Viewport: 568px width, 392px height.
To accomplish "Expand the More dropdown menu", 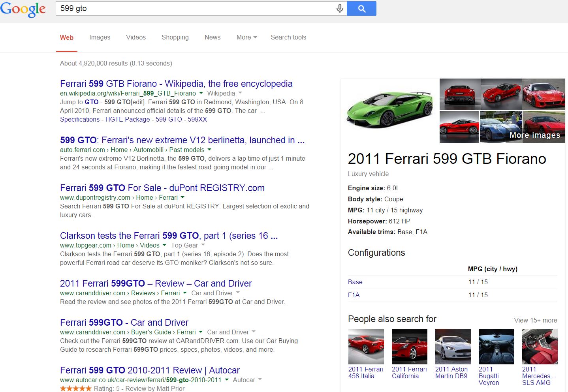I will (246, 38).
